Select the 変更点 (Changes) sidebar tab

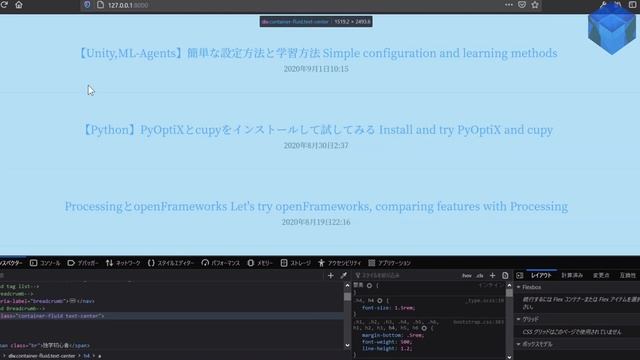click(x=601, y=276)
